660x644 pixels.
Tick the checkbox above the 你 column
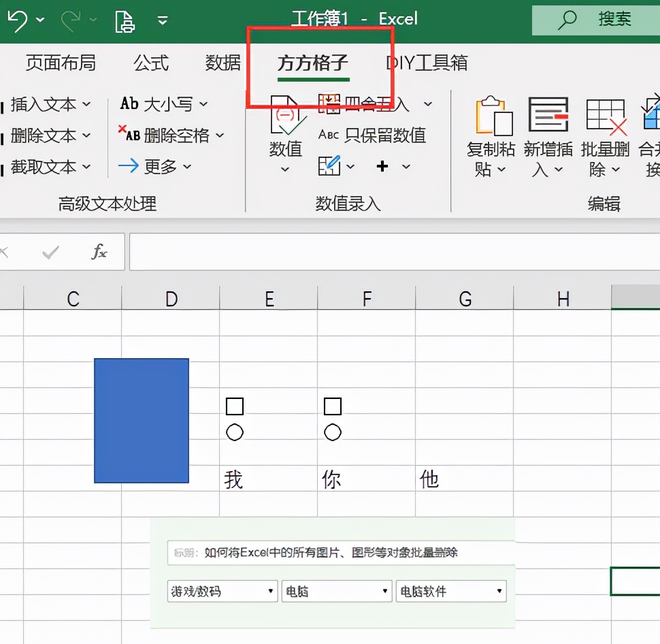tap(332, 406)
